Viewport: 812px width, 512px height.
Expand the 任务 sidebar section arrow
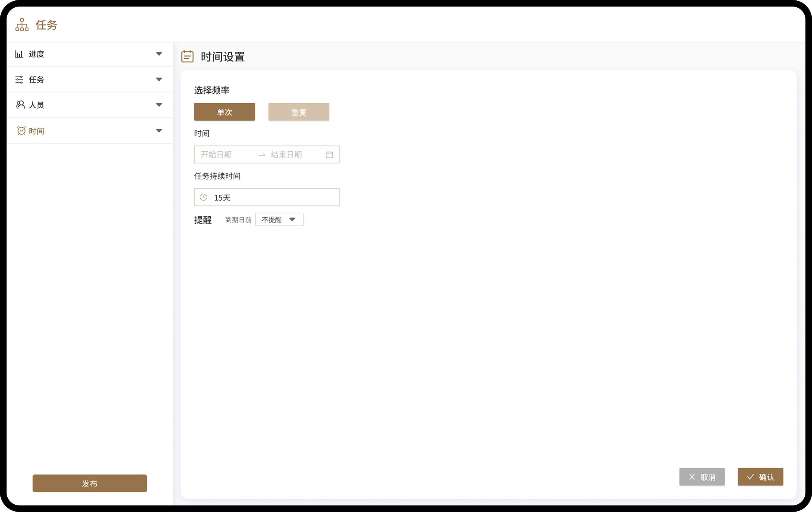[x=159, y=79]
